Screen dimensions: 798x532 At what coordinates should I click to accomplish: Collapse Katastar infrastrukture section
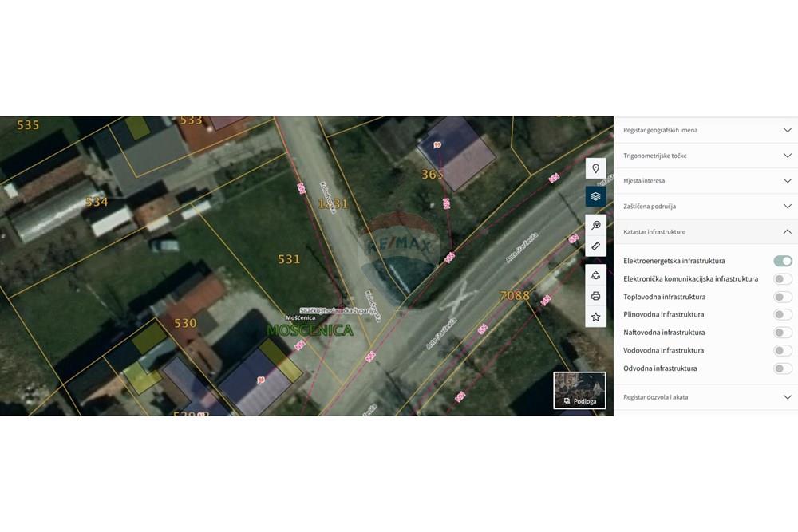click(x=705, y=232)
